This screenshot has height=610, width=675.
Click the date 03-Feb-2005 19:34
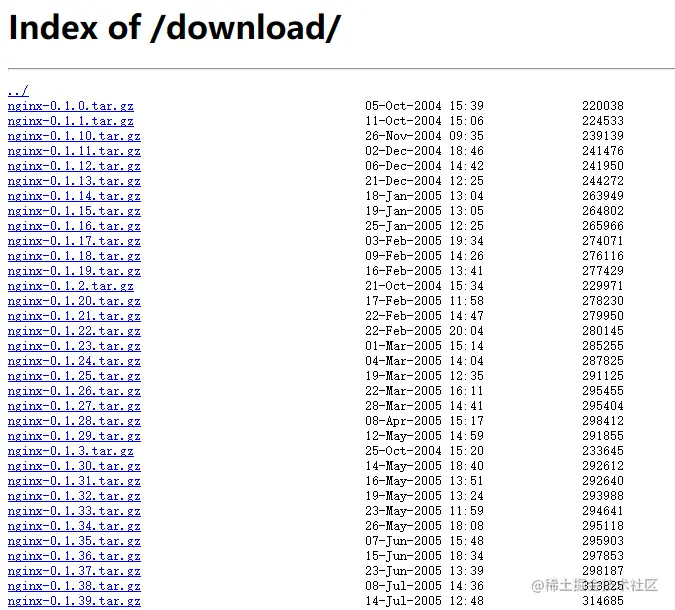(424, 241)
